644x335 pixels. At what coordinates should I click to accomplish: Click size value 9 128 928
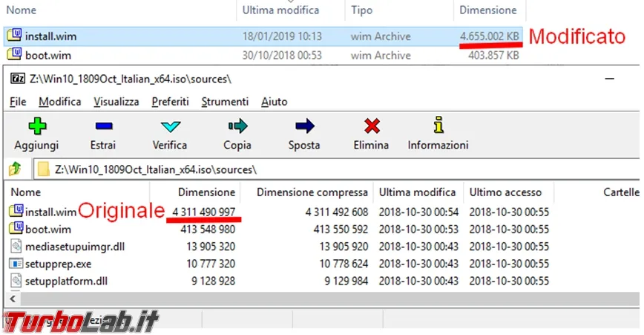click(214, 282)
